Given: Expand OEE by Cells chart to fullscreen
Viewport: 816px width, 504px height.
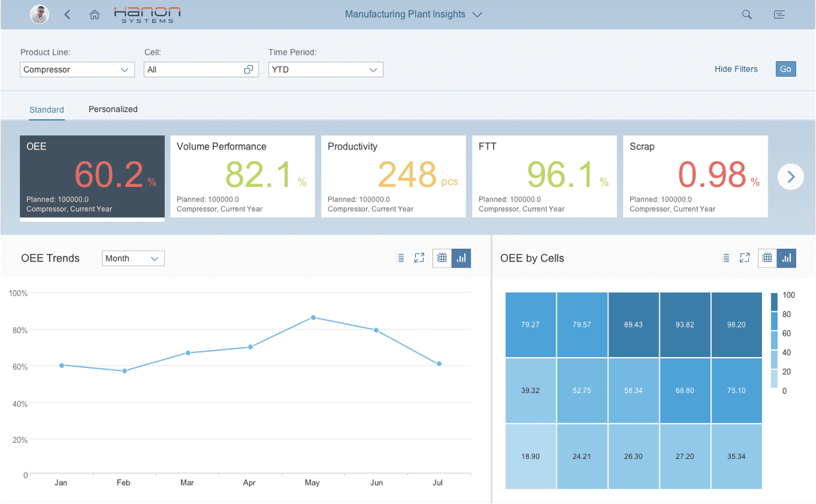Looking at the screenshot, I should pyautogui.click(x=744, y=258).
